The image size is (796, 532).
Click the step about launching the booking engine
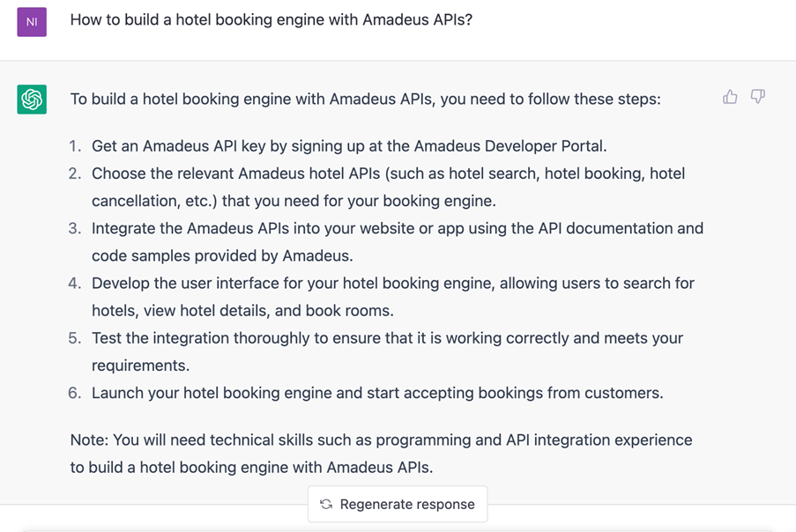click(x=377, y=393)
